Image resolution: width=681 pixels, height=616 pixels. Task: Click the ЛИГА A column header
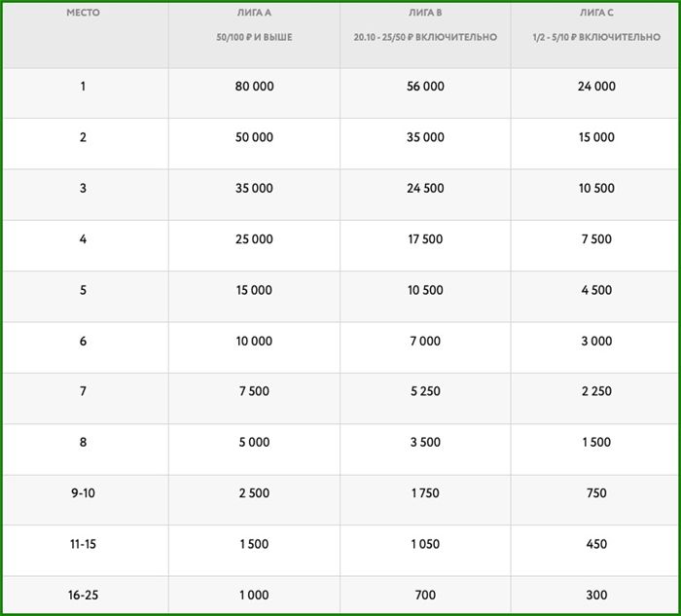(254, 13)
